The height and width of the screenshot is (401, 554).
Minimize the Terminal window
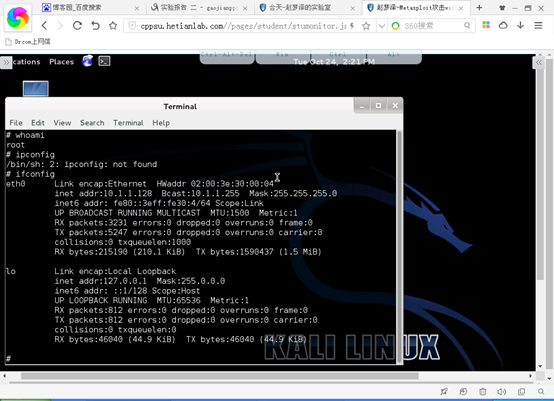361,106
